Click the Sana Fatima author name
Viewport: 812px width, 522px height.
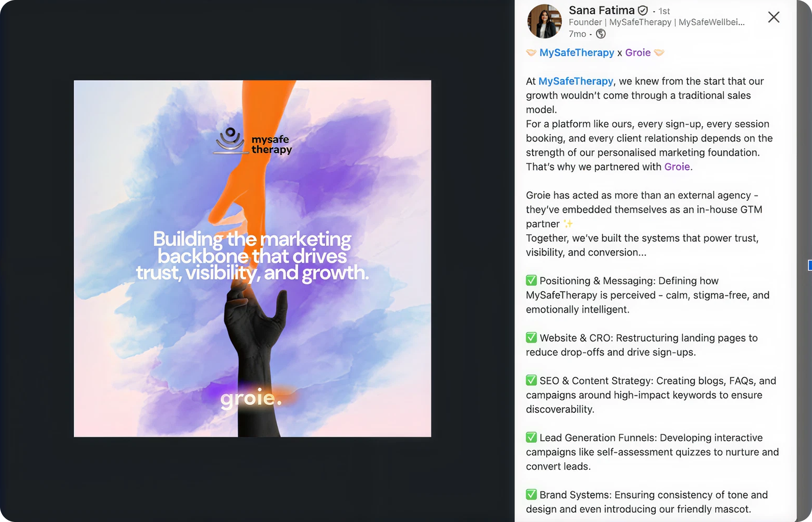coord(601,11)
